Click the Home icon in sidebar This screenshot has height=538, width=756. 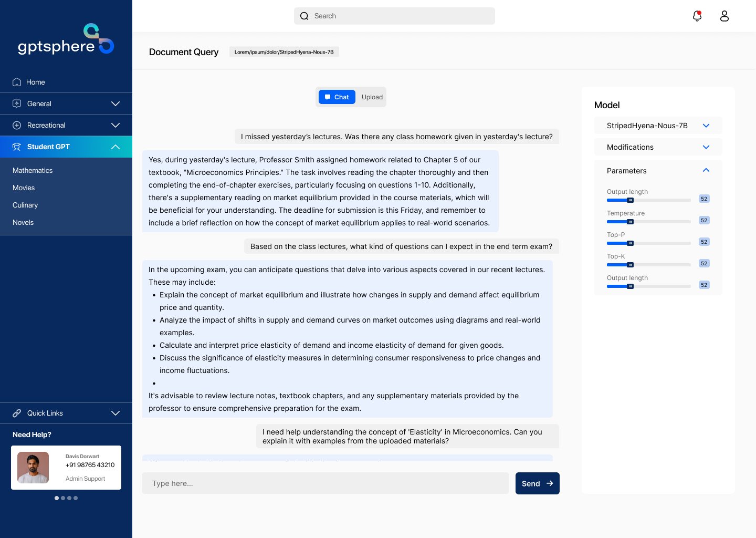(x=17, y=82)
